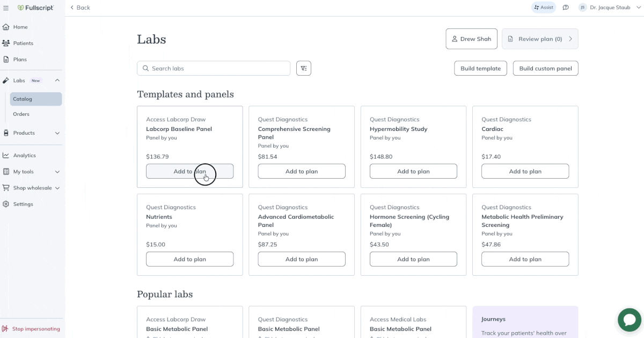Open Analytics in the sidebar
The width and height of the screenshot is (644, 338).
point(24,155)
